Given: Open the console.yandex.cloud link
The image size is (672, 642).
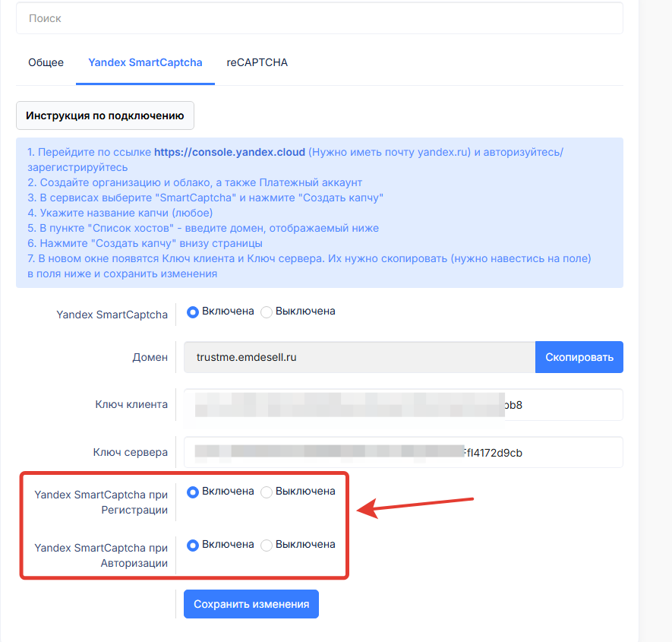Looking at the screenshot, I should pos(229,152).
